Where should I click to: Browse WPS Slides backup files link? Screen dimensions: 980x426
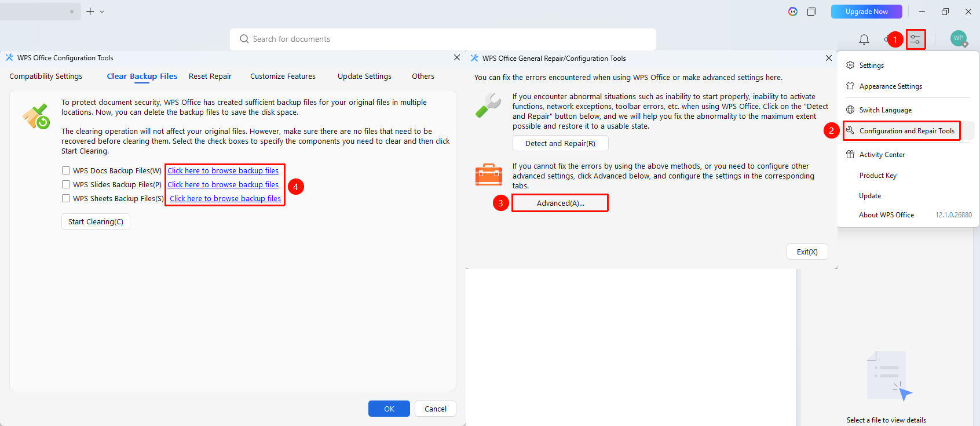223,184
